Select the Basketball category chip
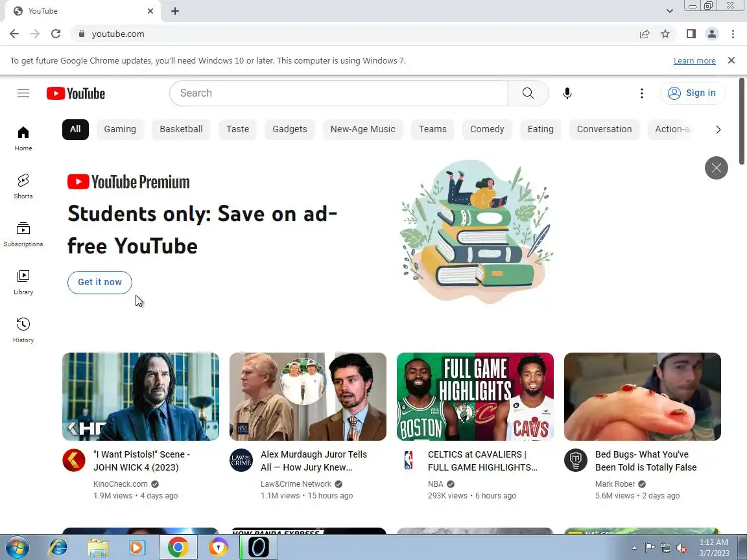Screen dimensions: 747x560 (181, 130)
